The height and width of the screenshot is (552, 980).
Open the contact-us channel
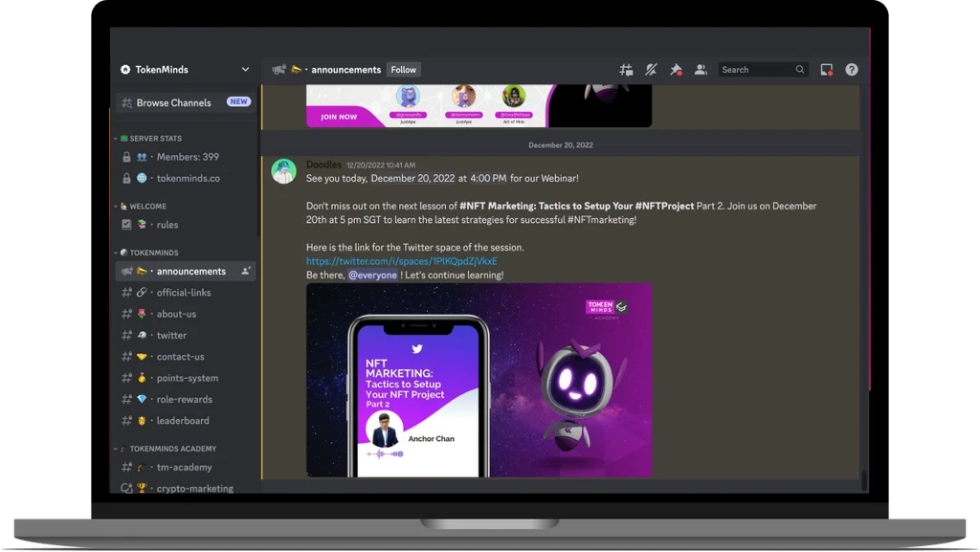tap(186, 357)
